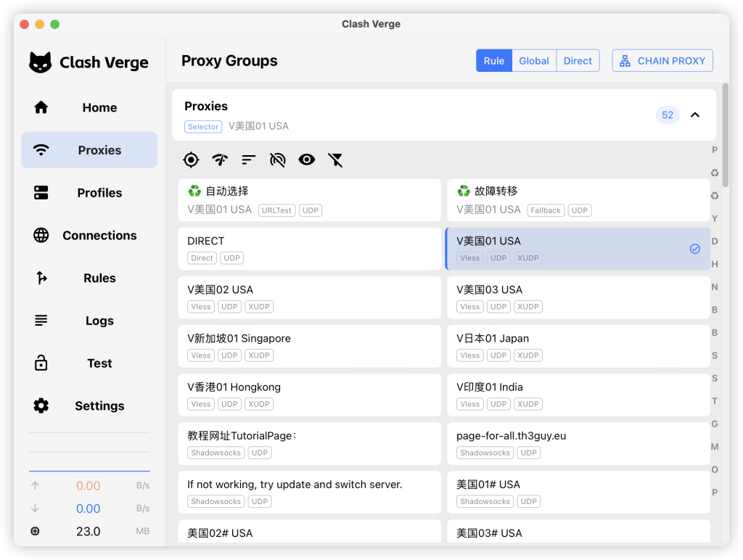Select the V日本01 Japan proxy
The height and width of the screenshot is (560, 743).
[x=578, y=346]
